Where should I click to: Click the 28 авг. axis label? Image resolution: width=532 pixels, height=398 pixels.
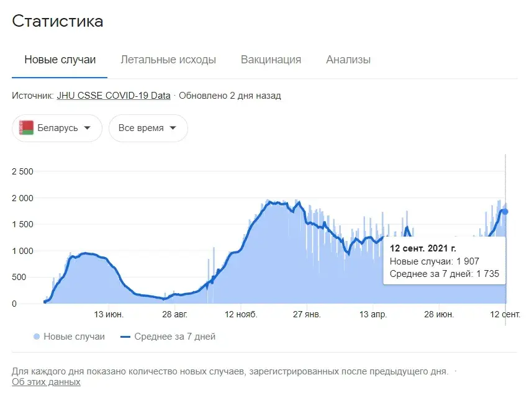tap(174, 315)
